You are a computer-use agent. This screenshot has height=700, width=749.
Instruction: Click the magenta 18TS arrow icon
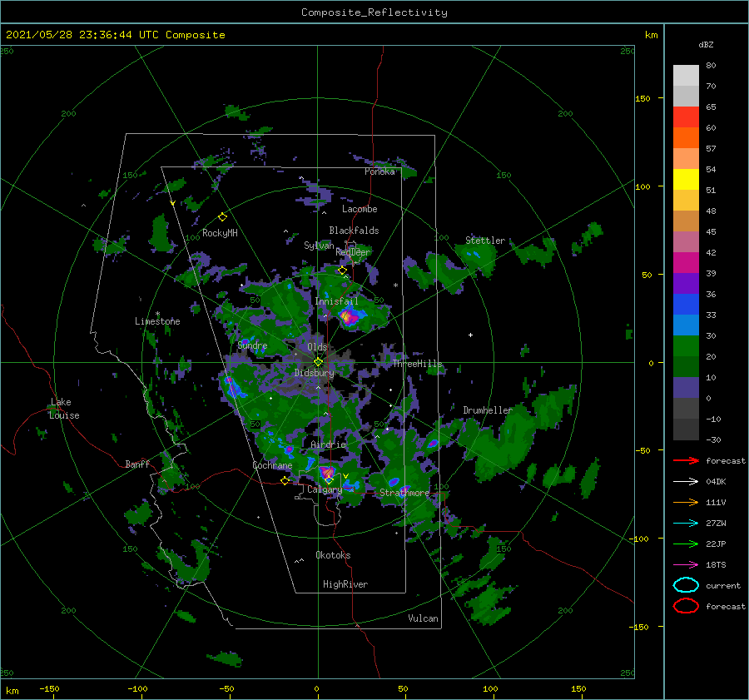(686, 565)
